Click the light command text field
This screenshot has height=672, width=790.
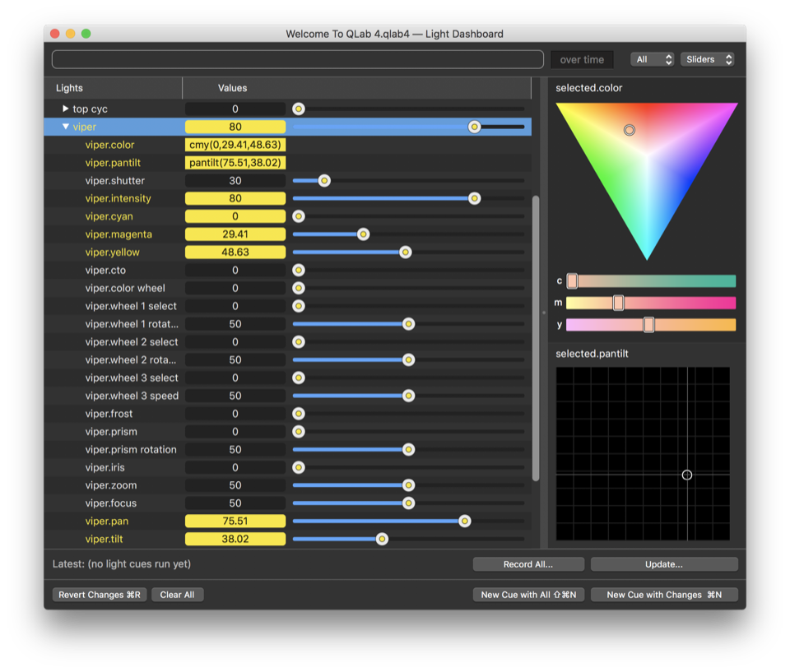297,59
